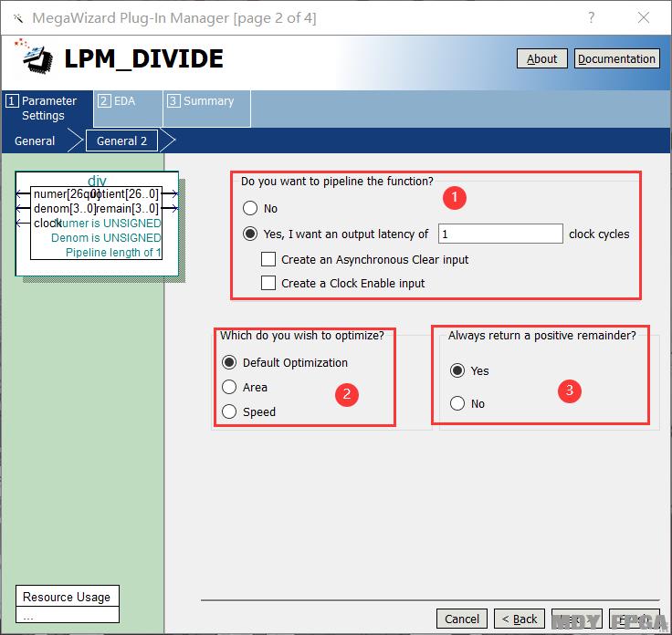This screenshot has width=672, height=635.
Task: Enable Create a Clock Enable input
Action: pyautogui.click(x=268, y=283)
